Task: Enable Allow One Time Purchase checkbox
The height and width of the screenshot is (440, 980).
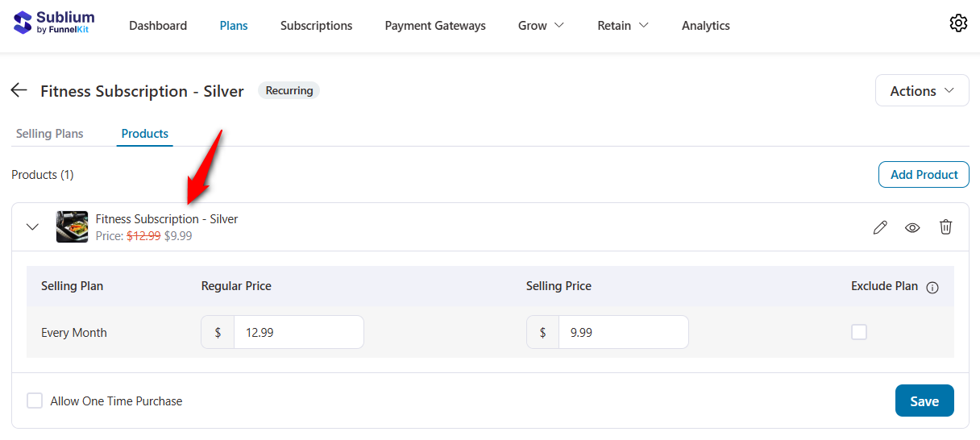Action: (x=35, y=401)
